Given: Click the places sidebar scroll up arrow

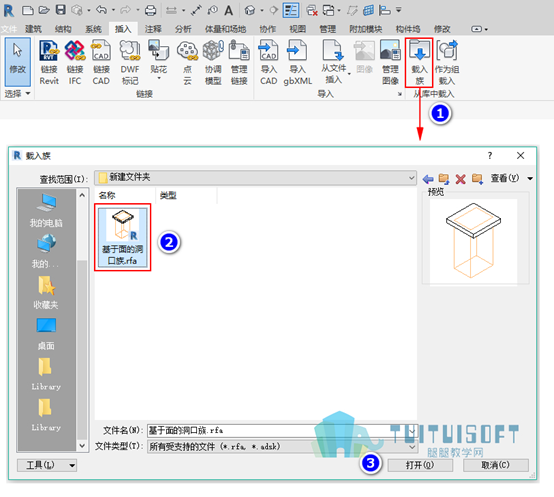Looking at the screenshot, I should (82, 195).
